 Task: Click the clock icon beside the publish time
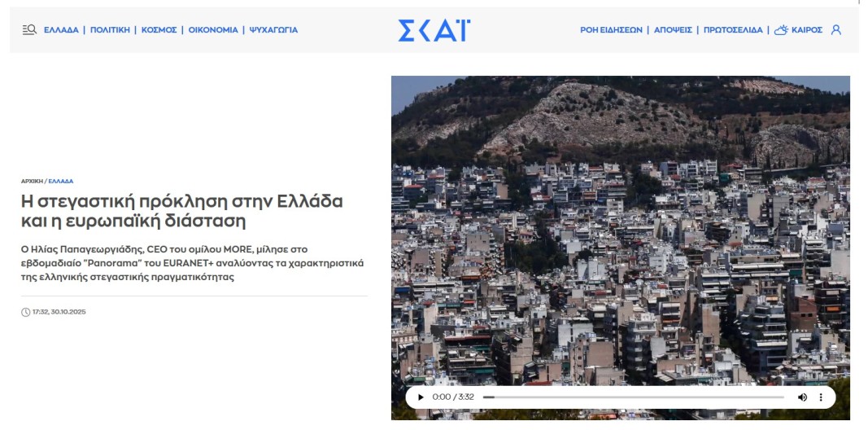click(25, 313)
